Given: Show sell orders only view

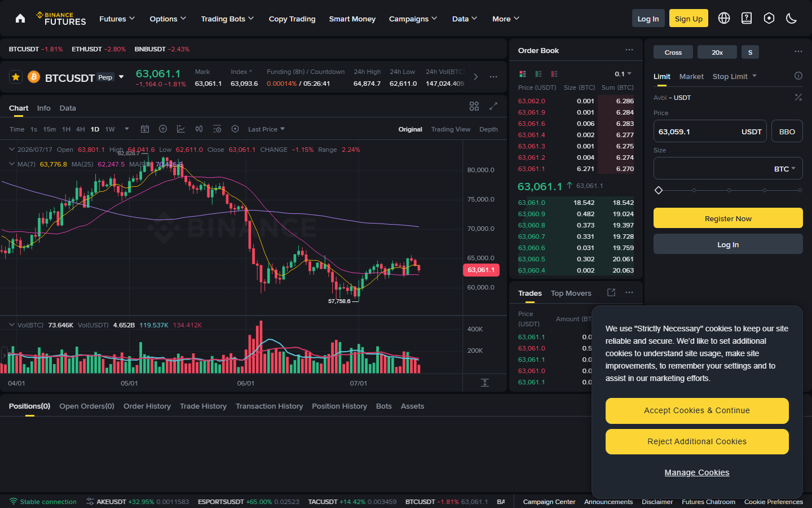Looking at the screenshot, I should (x=554, y=74).
